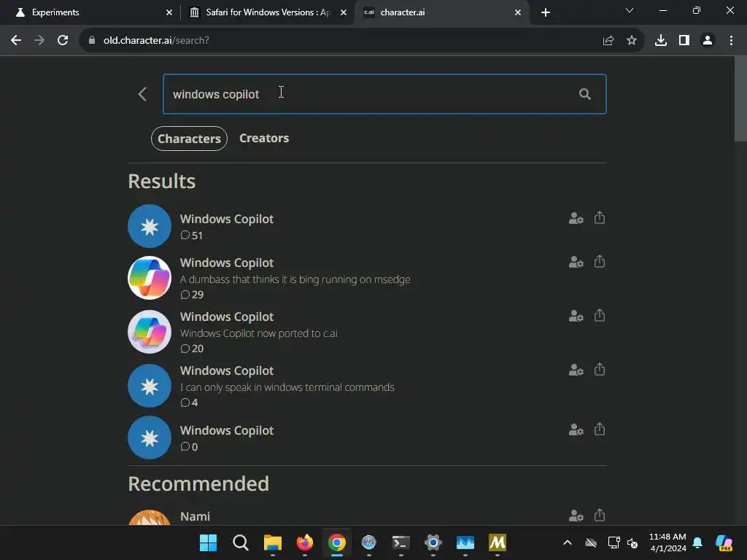
Task: Open Windows Copilot result with 51 chats
Action: pos(367,226)
